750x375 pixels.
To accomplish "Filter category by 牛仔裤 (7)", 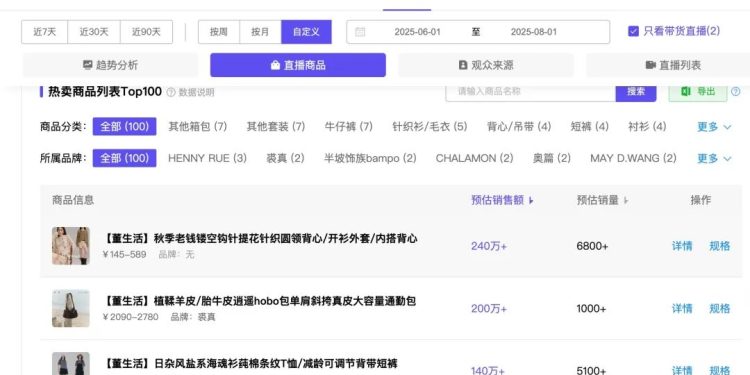I will [x=348, y=127].
